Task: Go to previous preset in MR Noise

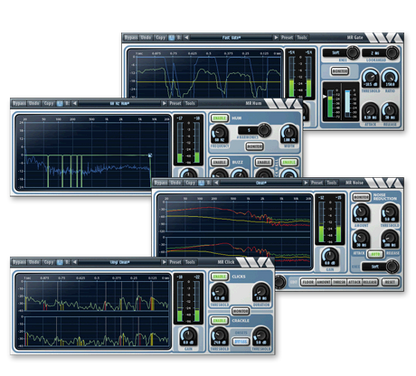Action: pyautogui.click(x=216, y=183)
